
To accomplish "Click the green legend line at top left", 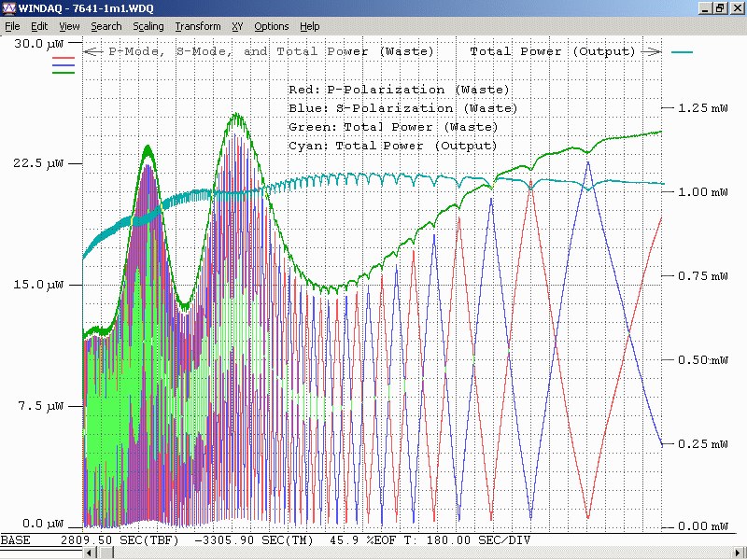I will [x=63, y=71].
